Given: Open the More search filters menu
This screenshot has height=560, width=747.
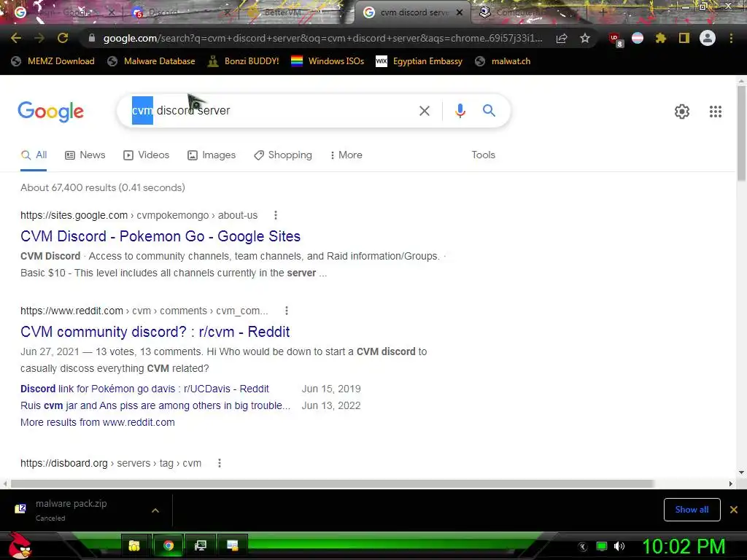Looking at the screenshot, I should [x=347, y=155].
